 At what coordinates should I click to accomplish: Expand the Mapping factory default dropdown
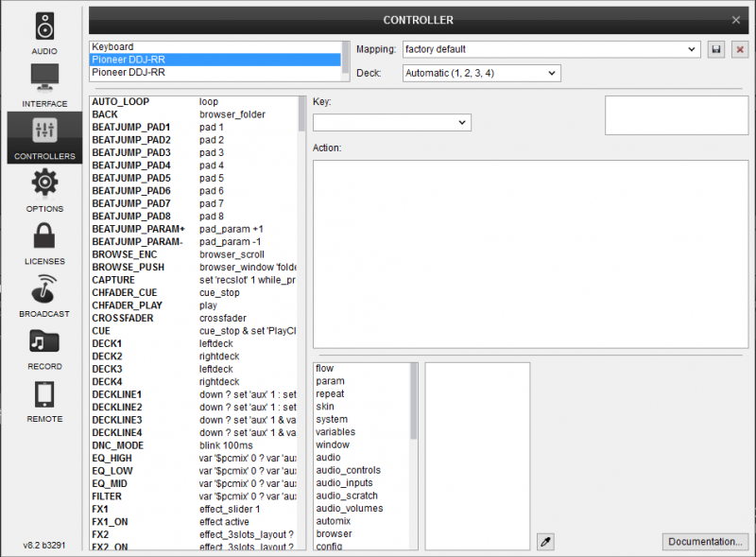550,49
